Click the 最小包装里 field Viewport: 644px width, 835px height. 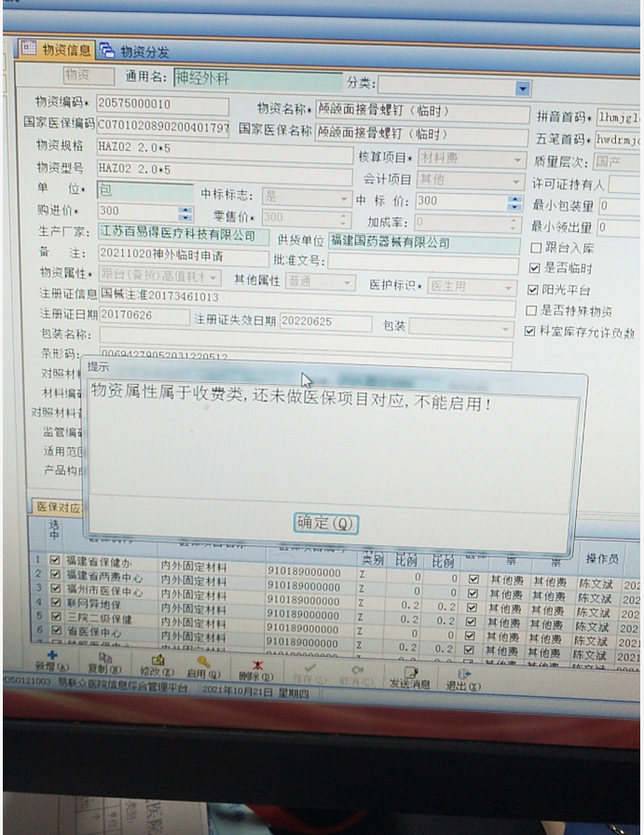[x=620, y=206]
